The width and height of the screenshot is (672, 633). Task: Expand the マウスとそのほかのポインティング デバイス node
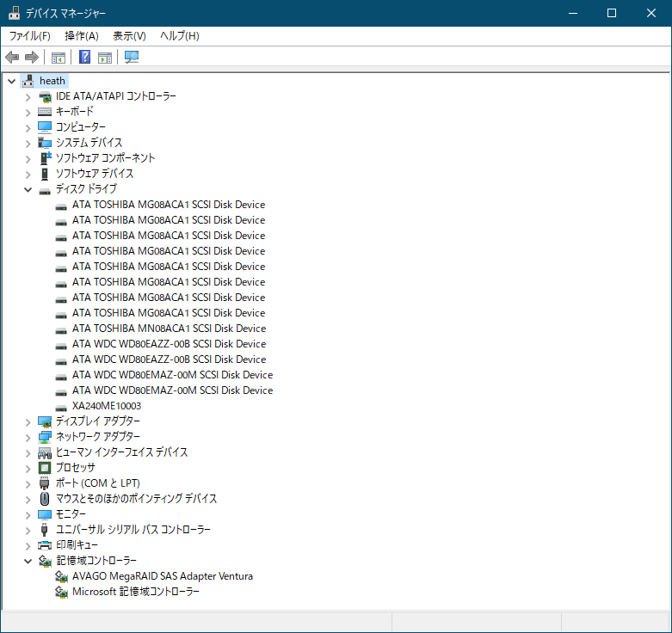[x=28, y=500]
